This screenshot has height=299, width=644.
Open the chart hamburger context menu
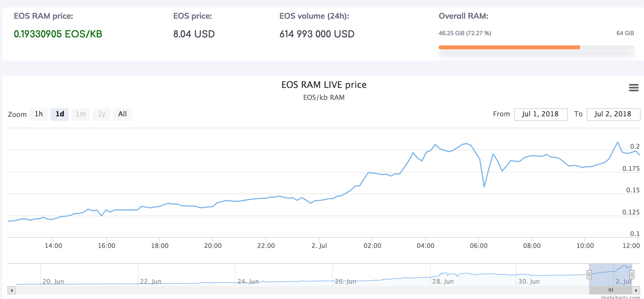click(634, 88)
